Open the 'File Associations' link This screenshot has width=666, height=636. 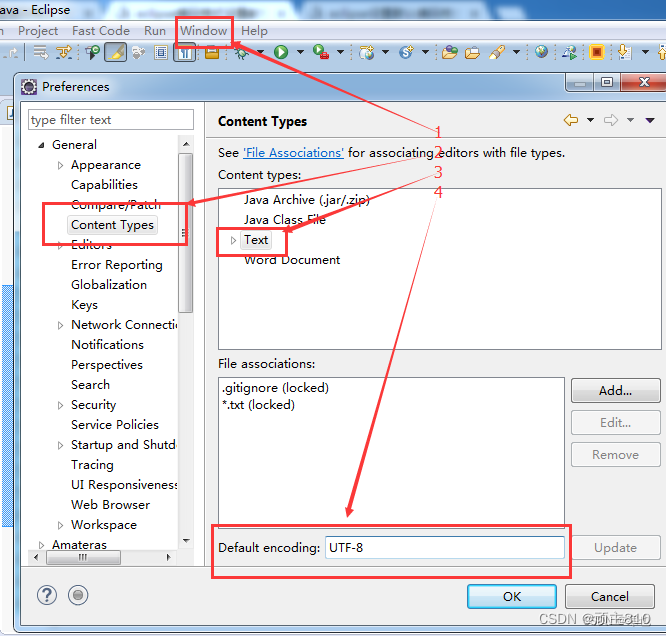coord(293,153)
